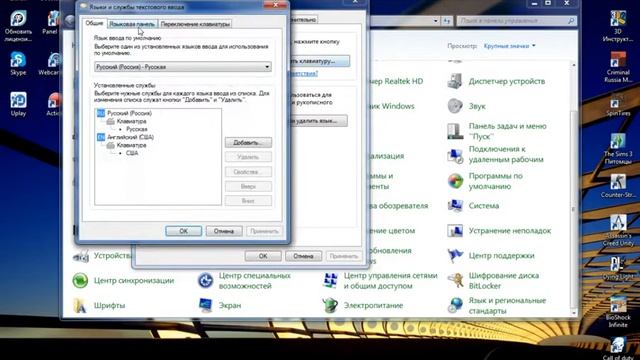Open the Criminal Russia desktop shortcut
640x360 pixels.
(x=618, y=67)
